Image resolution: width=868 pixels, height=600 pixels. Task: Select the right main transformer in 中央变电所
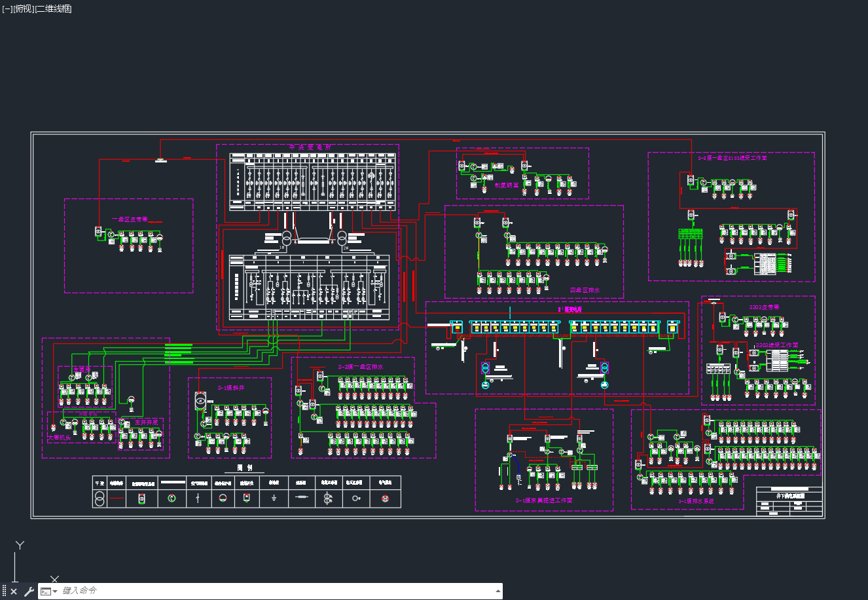click(342, 238)
